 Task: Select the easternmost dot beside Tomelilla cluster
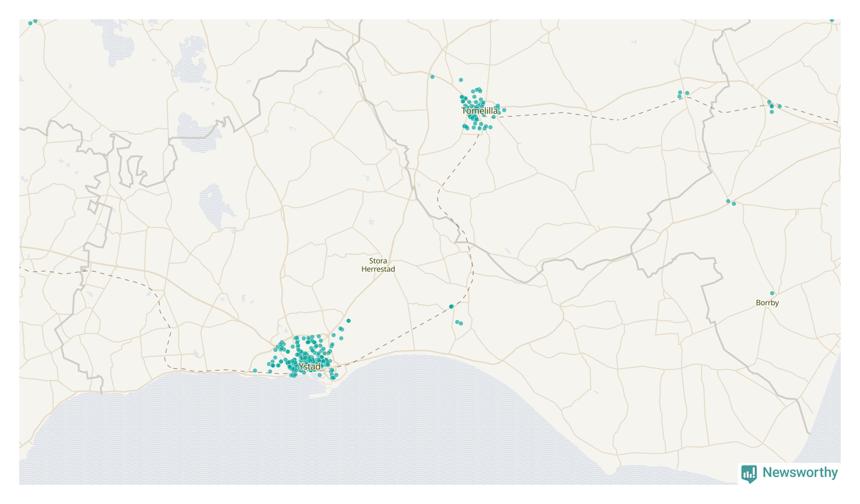[x=504, y=110]
